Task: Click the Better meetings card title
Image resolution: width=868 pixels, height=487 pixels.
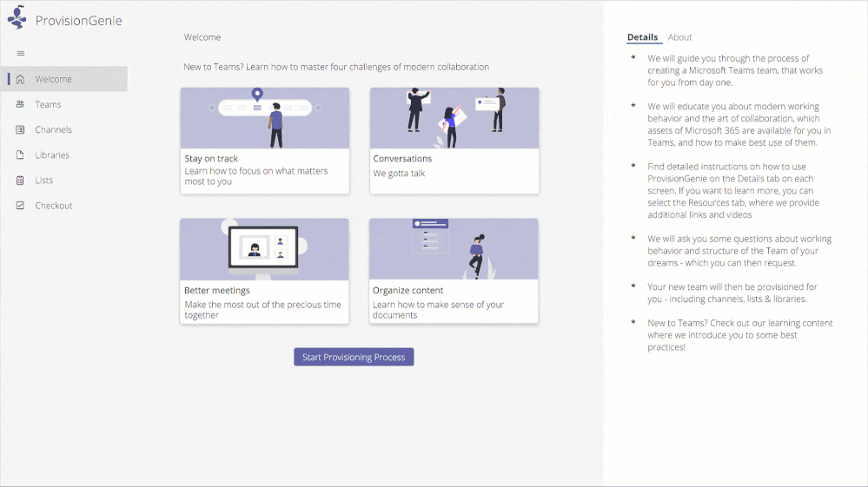Action: tap(217, 290)
